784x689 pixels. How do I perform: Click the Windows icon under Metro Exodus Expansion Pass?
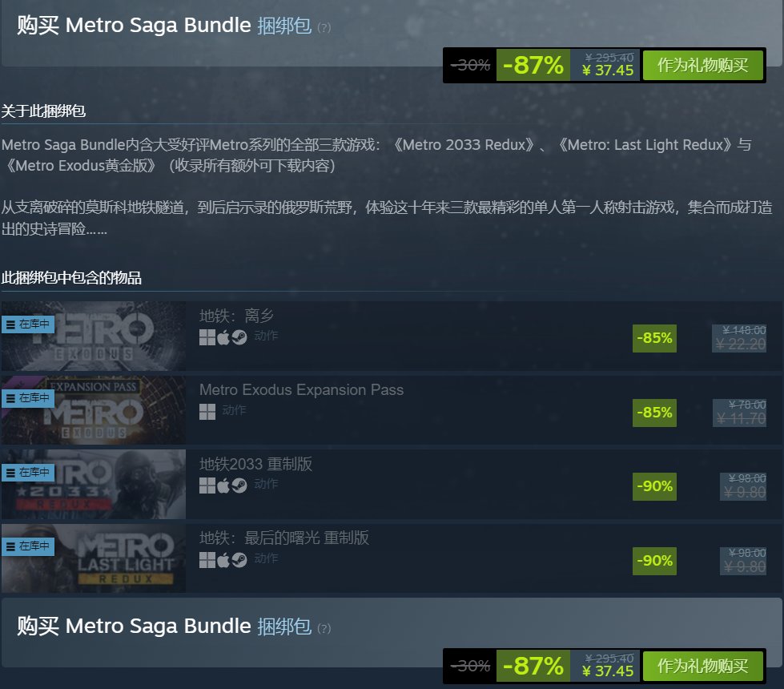click(207, 411)
